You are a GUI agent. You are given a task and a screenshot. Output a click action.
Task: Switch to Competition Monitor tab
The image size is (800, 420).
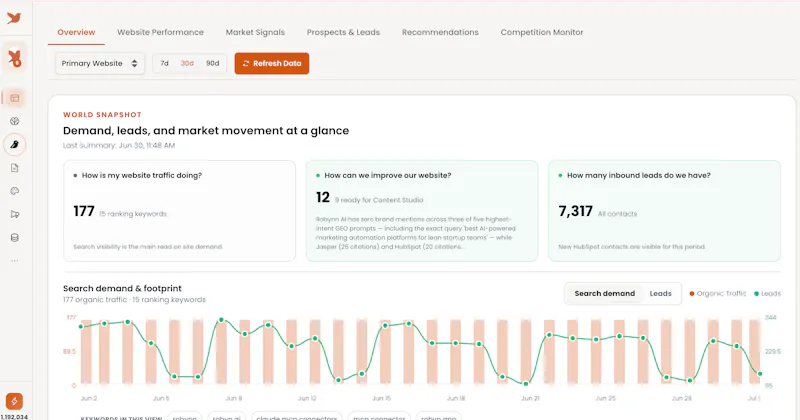pyautogui.click(x=541, y=32)
